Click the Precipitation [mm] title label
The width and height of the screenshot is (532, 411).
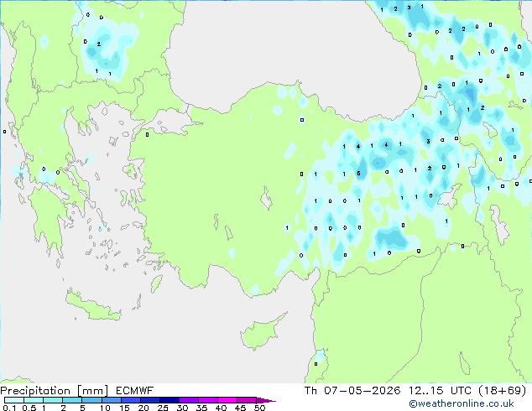54,391
